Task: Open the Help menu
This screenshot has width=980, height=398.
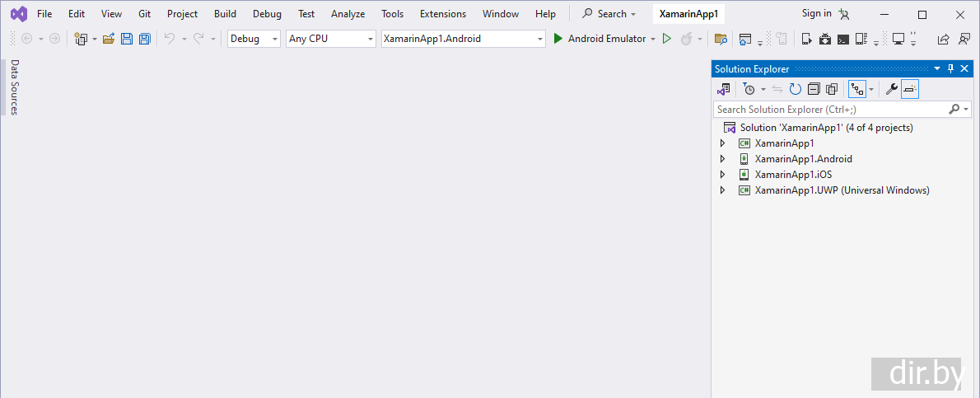Action: pos(545,14)
